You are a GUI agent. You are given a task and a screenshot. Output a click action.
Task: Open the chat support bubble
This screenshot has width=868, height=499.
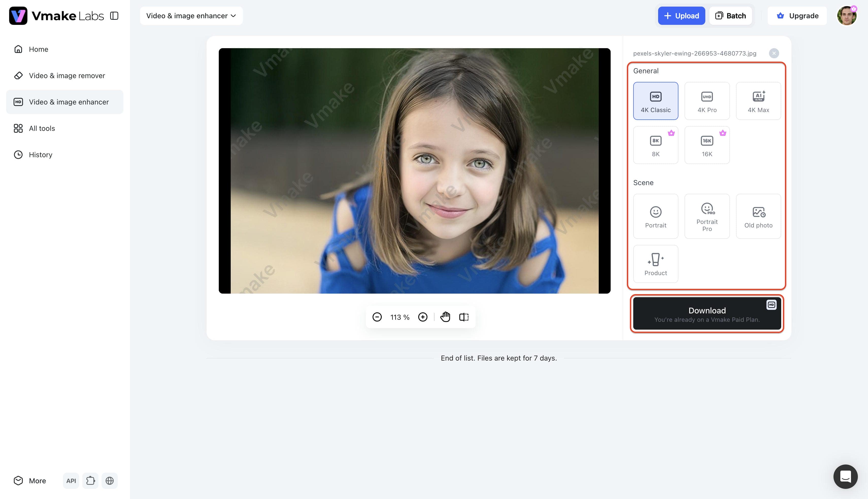(x=845, y=477)
